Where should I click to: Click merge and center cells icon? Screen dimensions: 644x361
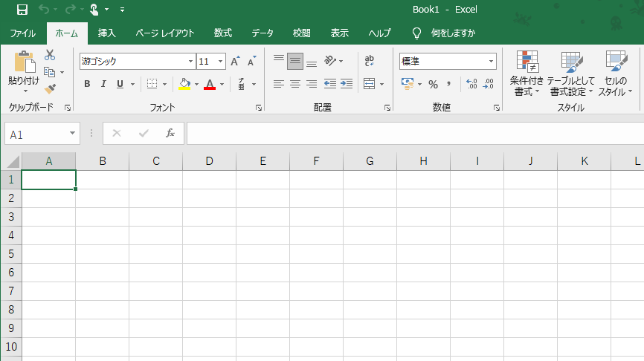(370, 84)
